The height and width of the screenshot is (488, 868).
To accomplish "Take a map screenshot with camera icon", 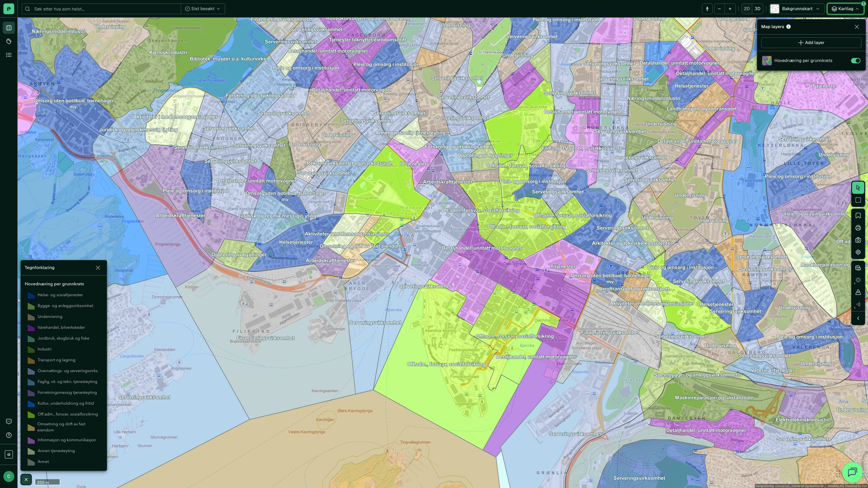I will click(x=858, y=240).
